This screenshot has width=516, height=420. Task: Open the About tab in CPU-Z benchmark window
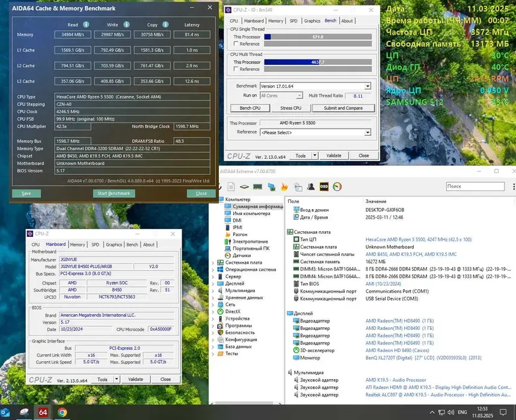347,20
